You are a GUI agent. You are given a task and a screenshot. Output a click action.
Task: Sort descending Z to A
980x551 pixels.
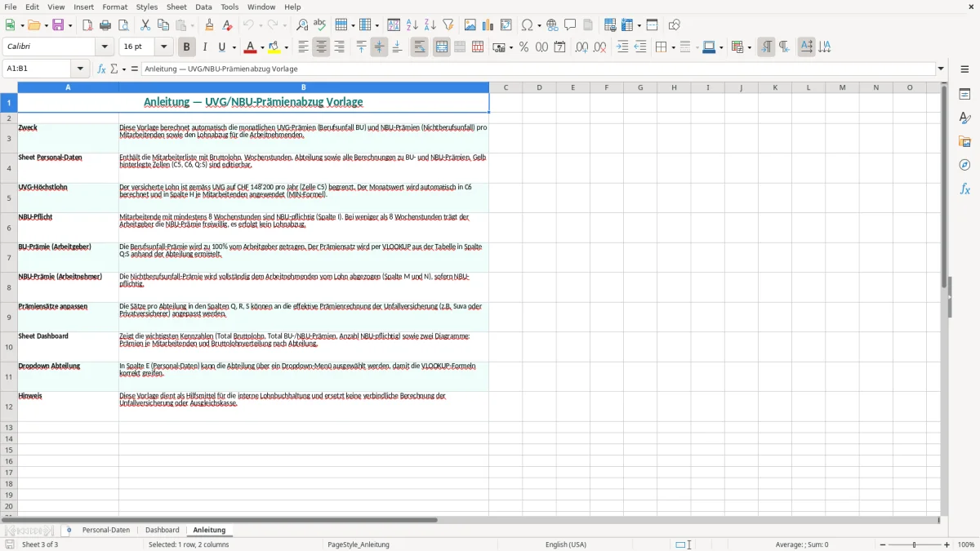pos(430,25)
